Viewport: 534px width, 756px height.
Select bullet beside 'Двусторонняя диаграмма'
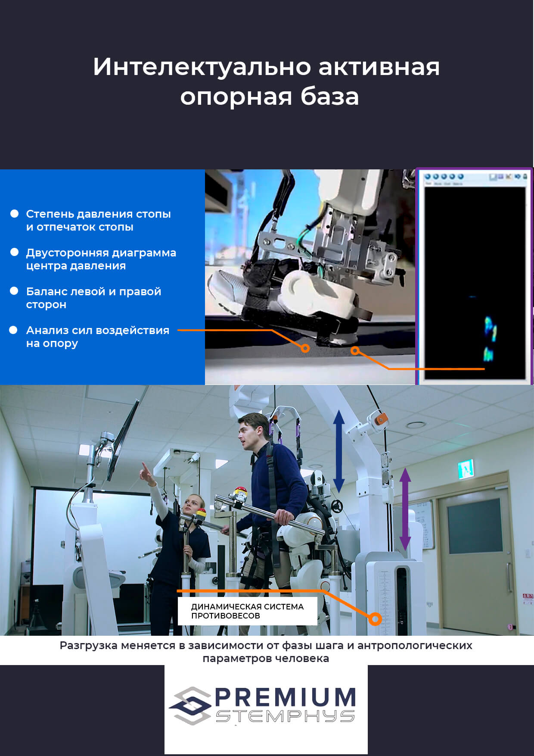tap(15, 253)
